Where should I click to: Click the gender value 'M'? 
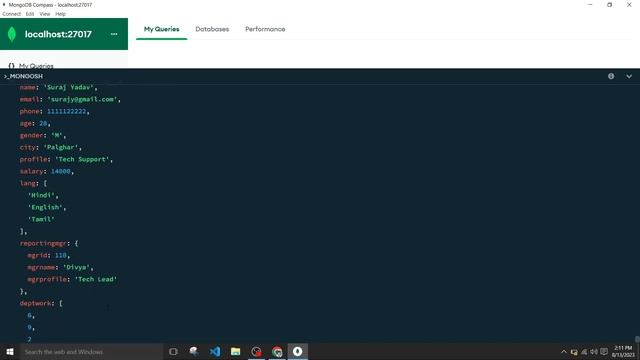pos(57,135)
